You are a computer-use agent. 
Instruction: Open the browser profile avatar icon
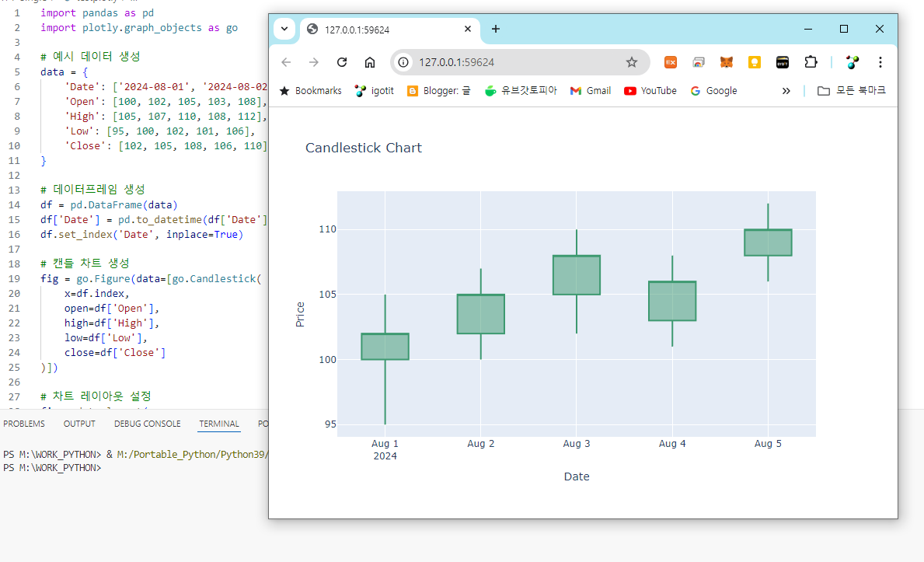852,62
